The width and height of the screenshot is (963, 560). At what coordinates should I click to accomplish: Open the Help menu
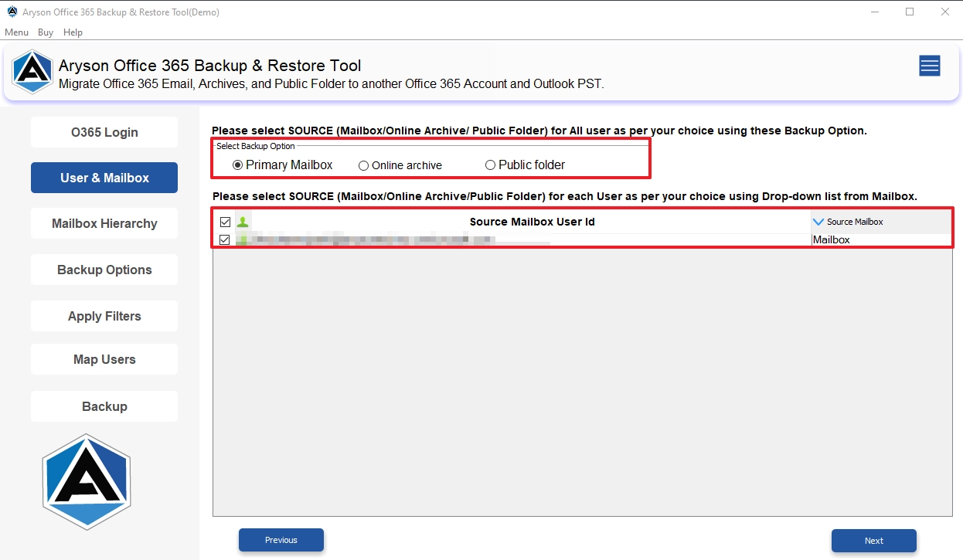click(73, 32)
